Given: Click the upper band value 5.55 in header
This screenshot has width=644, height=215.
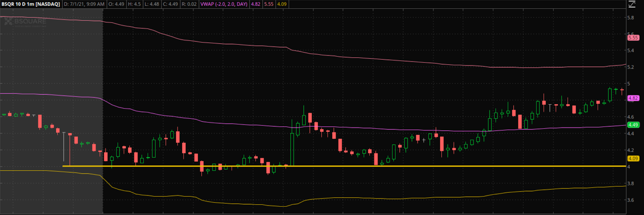Looking at the screenshot, I should (269, 4).
